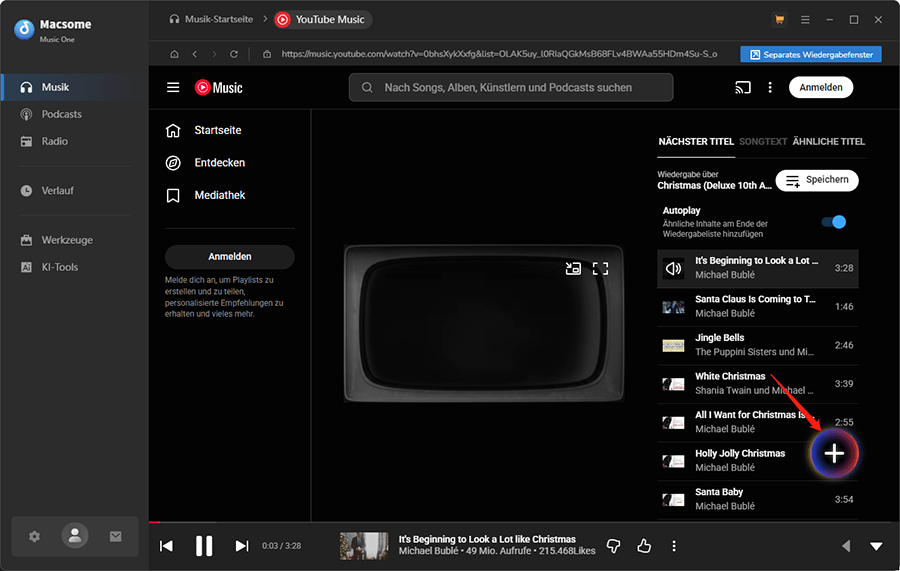900x571 pixels.
Task: Dislike the current song
Action: pos(614,546)
